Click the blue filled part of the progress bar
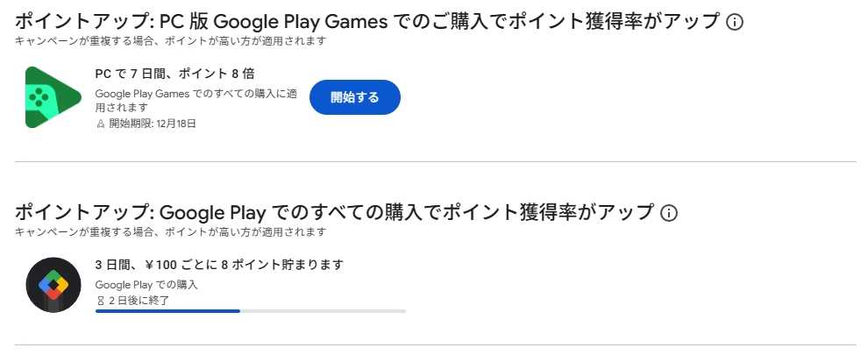Image resolution: width=868 pixels, height=362 pixels. tap(167, 310)
